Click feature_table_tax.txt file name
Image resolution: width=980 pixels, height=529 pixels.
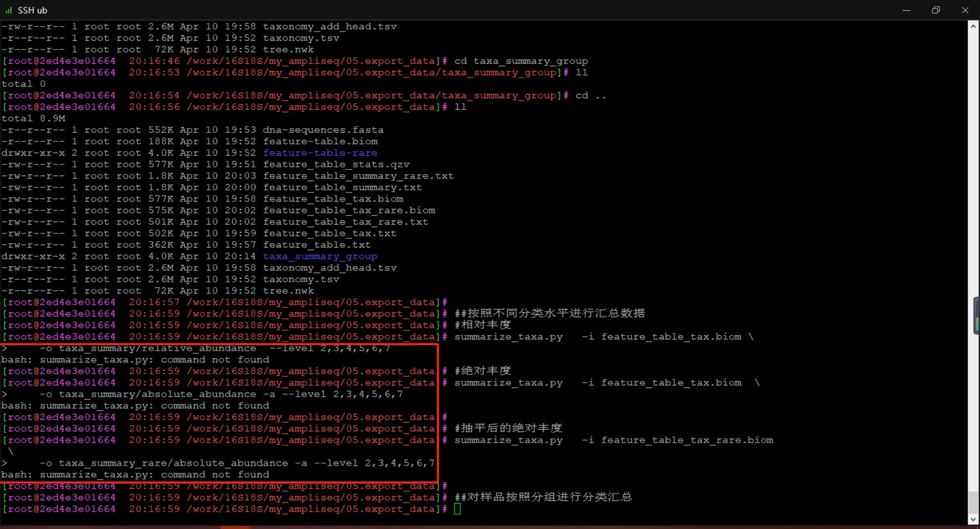point(330,233)
